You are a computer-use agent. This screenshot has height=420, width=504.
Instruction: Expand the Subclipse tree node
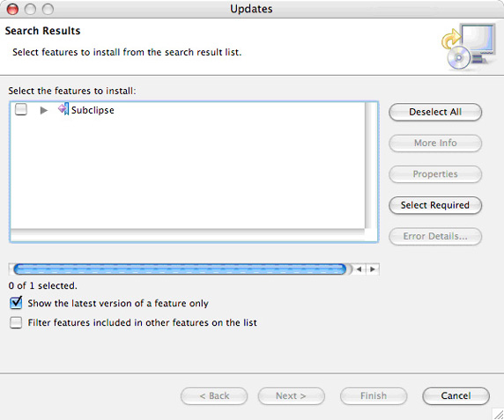pos(44,110)
